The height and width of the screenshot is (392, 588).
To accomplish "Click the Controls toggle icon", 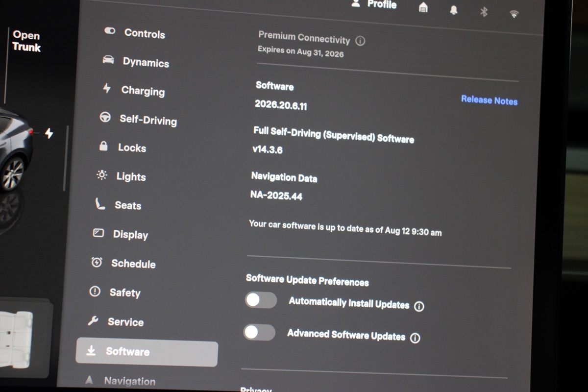I will [x=110, y=31].
